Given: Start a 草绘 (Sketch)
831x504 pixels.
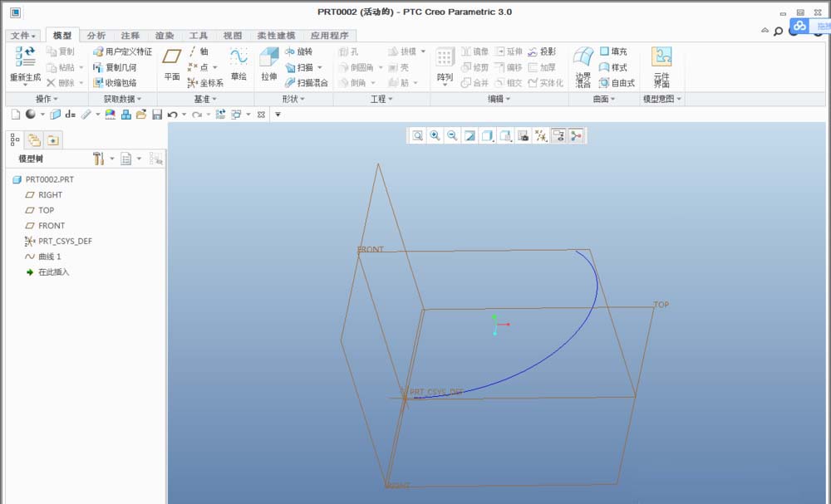Looking at the screenshot, I should pyautogui.click(x=238, y=64).
